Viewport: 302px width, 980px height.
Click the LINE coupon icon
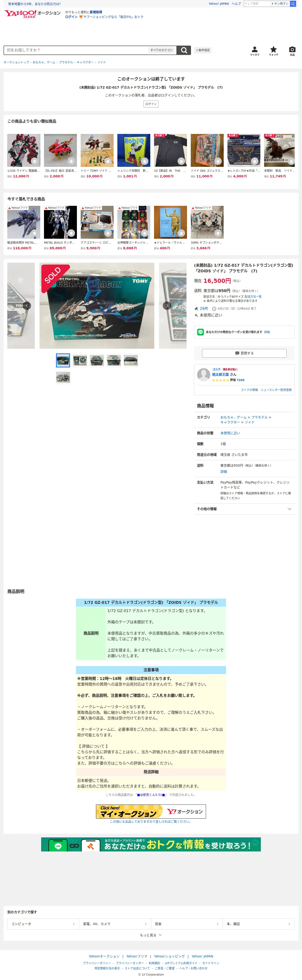pos(200,332)
